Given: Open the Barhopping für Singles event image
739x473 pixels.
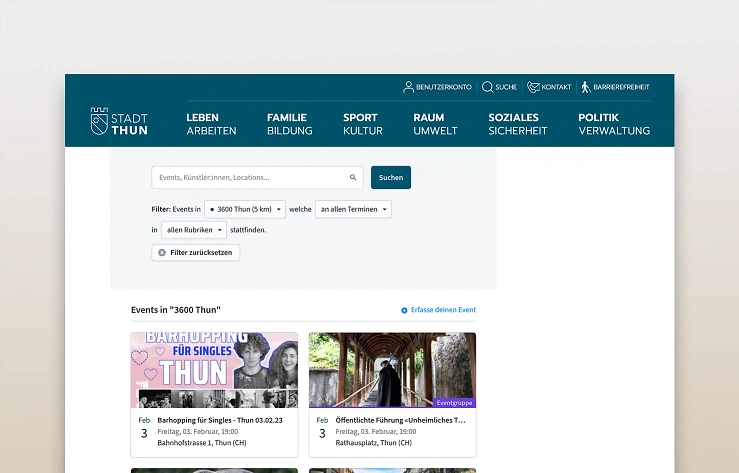Looking at the screenshot, I should pyautogui.click(x=214, y=370).
